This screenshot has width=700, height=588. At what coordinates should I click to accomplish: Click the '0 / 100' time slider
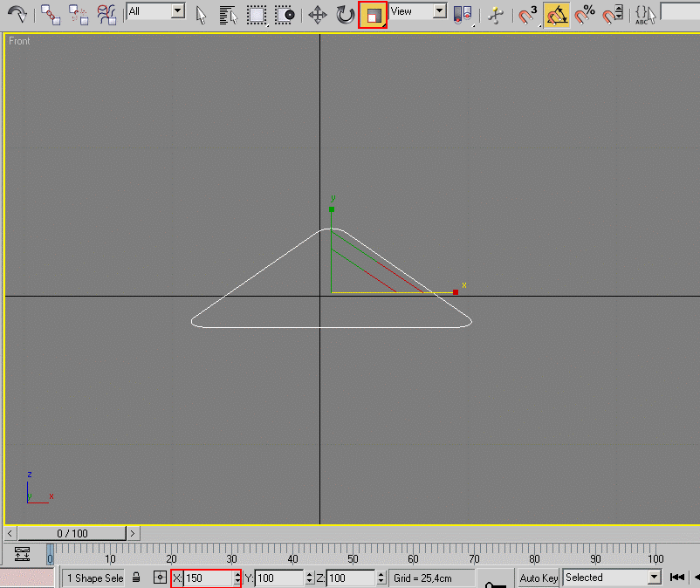(72, 533)
